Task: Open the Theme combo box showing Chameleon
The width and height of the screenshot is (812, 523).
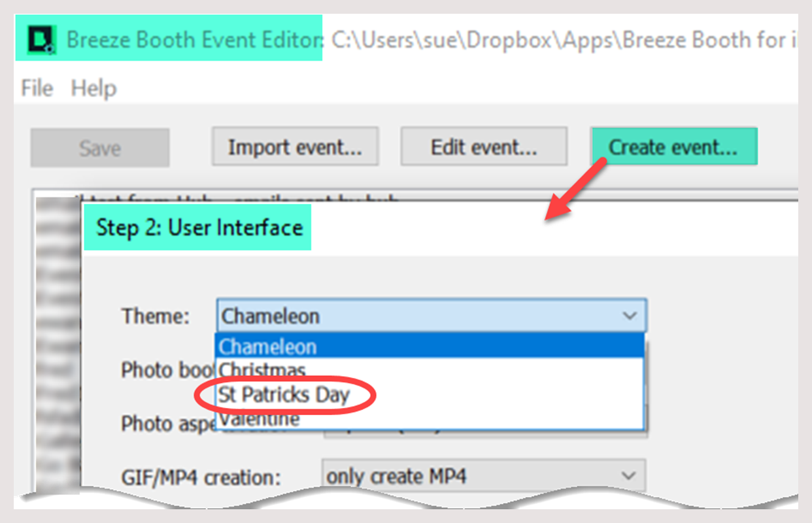Action: (x=431, y=316)
